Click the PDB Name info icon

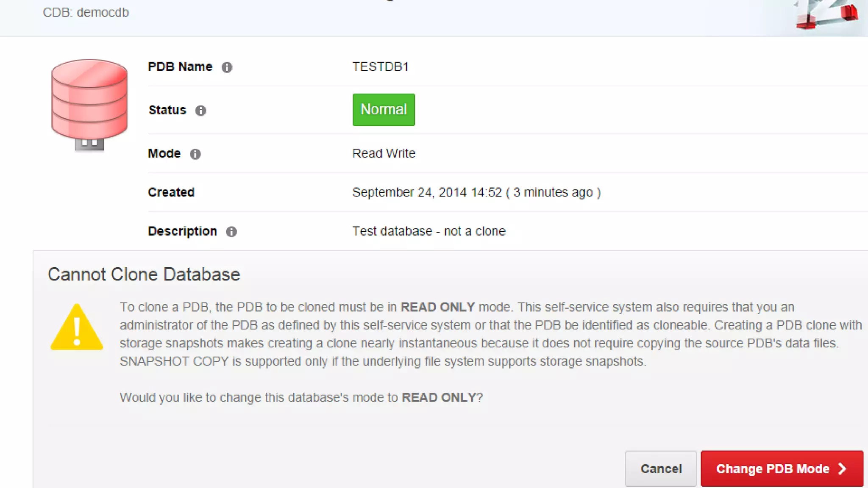tap(227, 67)
